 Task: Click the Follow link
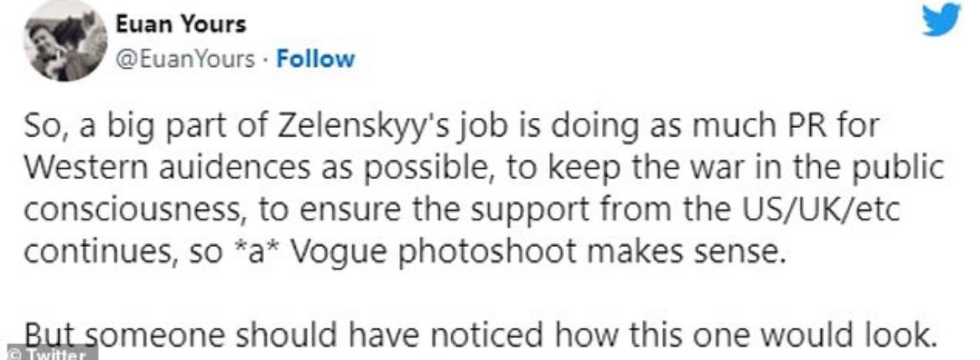tap(315, 59)
